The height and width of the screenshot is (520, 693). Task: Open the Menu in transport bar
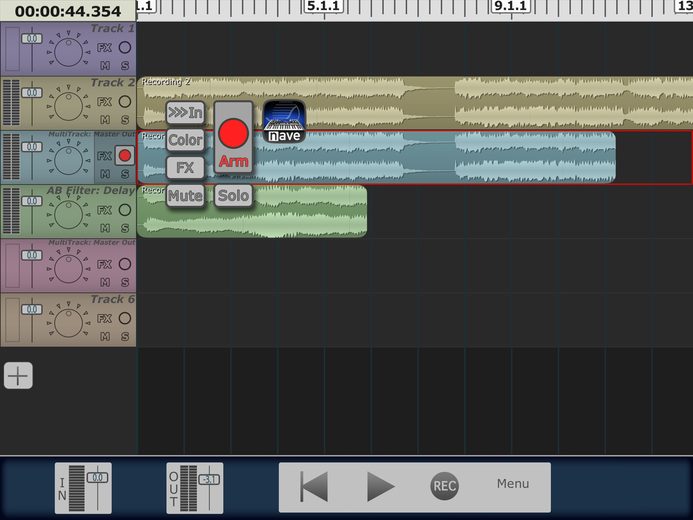(513, 484)
